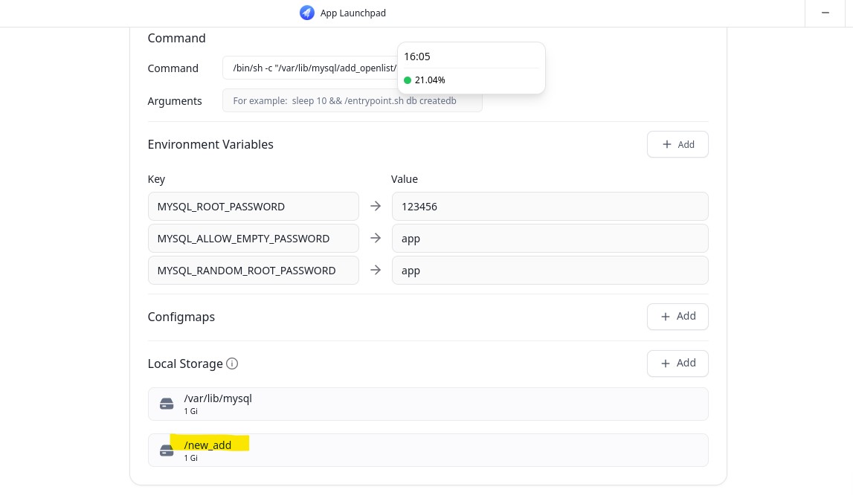Select the MYSQL_RANDOM_ROOT_PASSWORD value field
The height and width of the screenshot is (504, 853).
click(550, 270)
